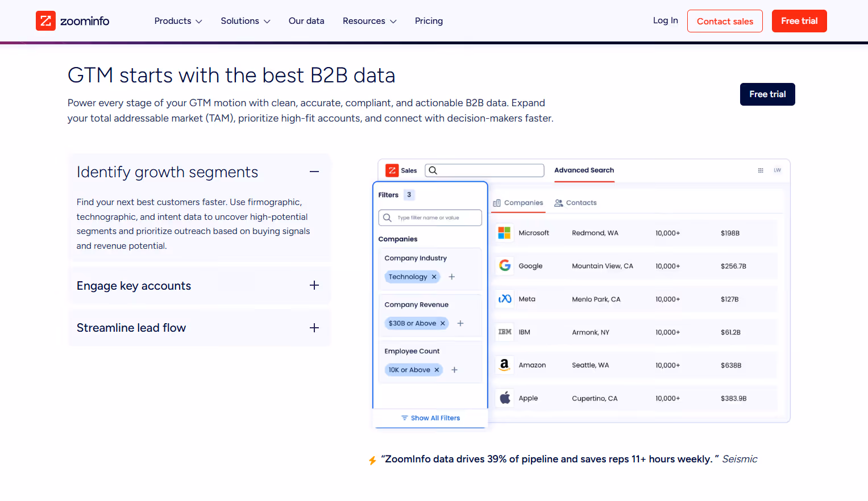Collapse the Identify growth segments section
This screenshot has height=501, width=868.
(x=314, y=172)
